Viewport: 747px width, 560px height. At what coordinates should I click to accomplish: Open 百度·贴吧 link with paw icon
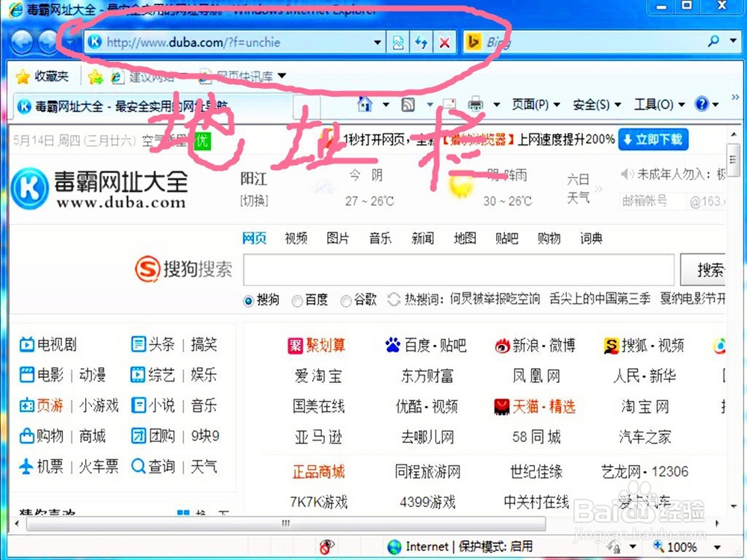(x=426, y=345)
